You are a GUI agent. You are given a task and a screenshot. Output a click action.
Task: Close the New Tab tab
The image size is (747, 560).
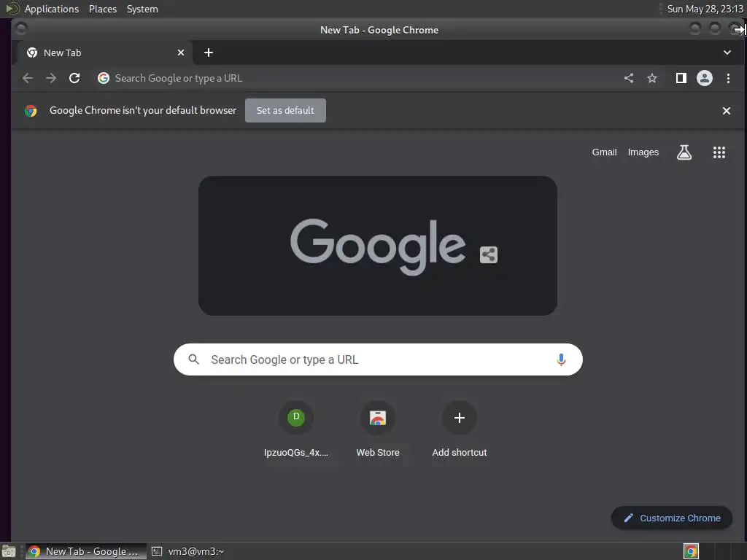pos(181,52)
